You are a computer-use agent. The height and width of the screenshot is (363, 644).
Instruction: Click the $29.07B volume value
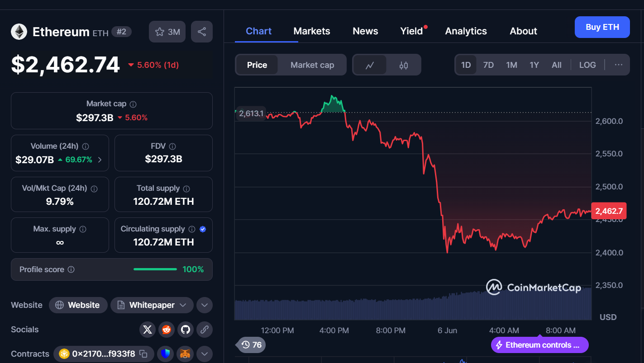click(34, 160)
